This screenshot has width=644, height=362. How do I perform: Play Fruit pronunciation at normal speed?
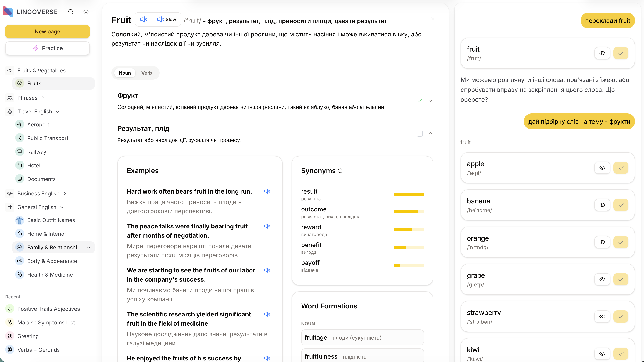pyautogui.click(x=144, y=19)
